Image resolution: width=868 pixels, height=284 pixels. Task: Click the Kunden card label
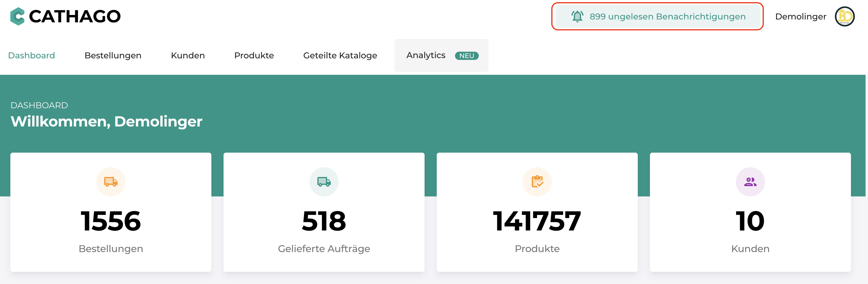[x=750, y=249]
